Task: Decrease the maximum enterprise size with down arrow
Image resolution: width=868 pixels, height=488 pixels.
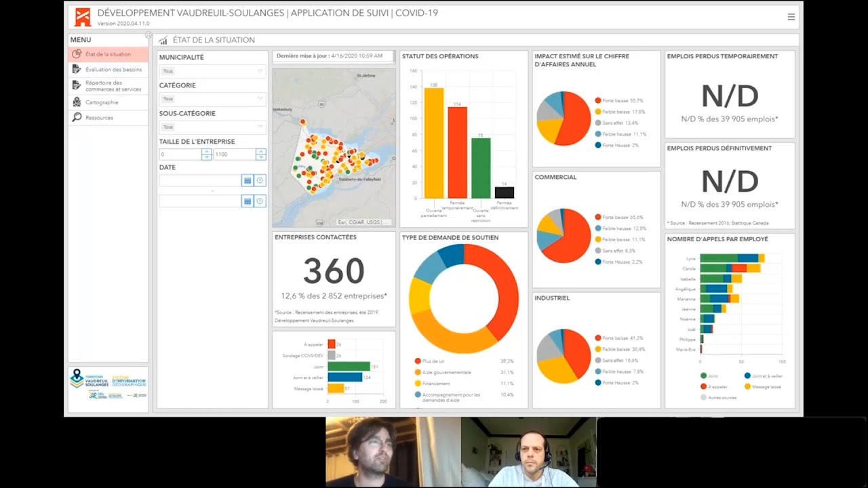Action: click(x=260, y=157)
